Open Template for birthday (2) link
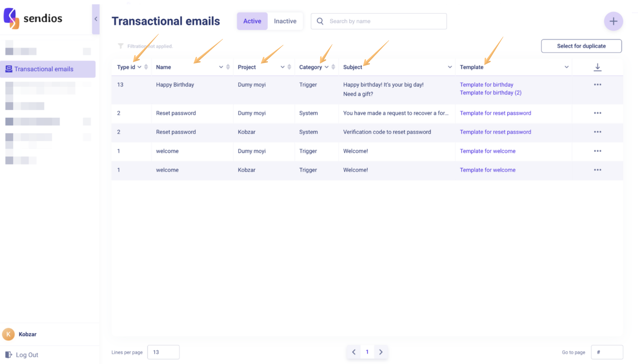This screenshot has height=364, width=638. tap(490, 93)
